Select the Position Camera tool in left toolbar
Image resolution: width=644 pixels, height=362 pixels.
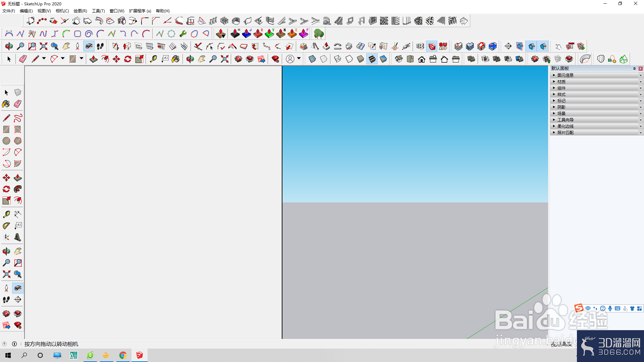[6, 288]
